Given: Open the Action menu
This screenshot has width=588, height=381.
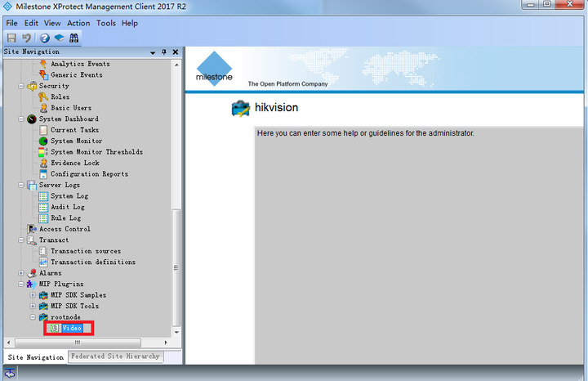Looking at the screenshot, I should pyautogui.click(x=78, y=23).
